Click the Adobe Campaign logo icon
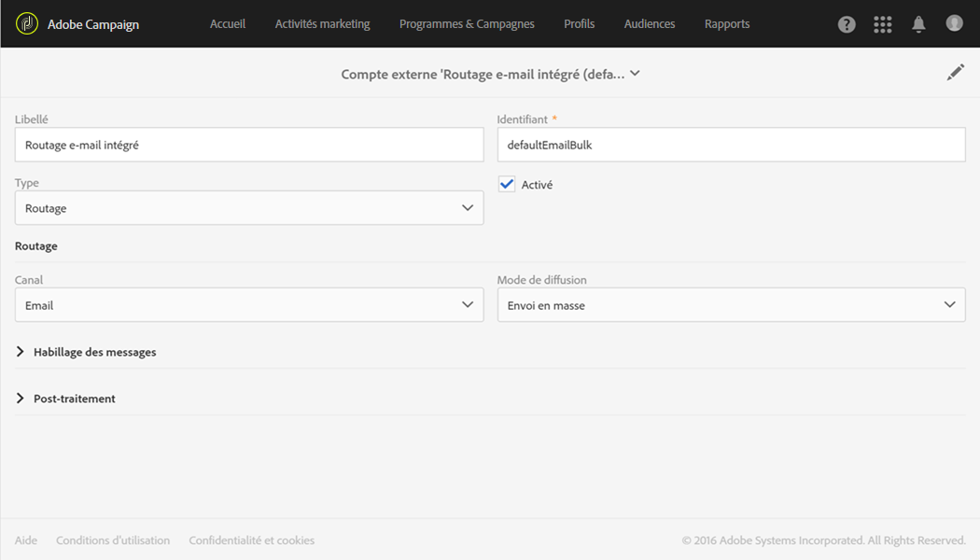The width and height of the screenshot is (980, 560). [27, 23]
